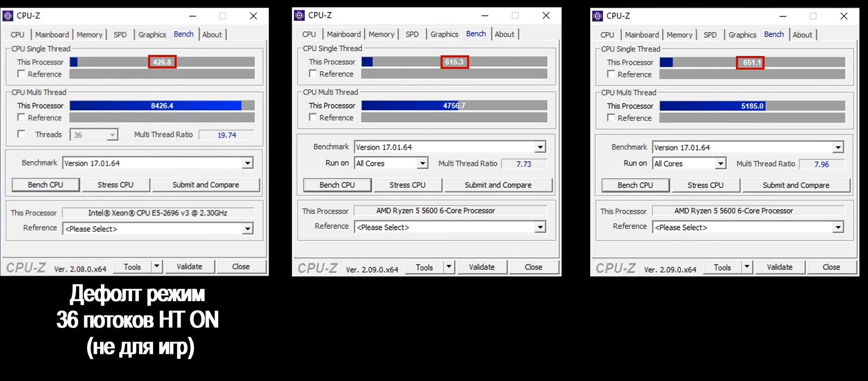Open the Reference processor dropdown in the 651.1 score window

pos(838,227)
